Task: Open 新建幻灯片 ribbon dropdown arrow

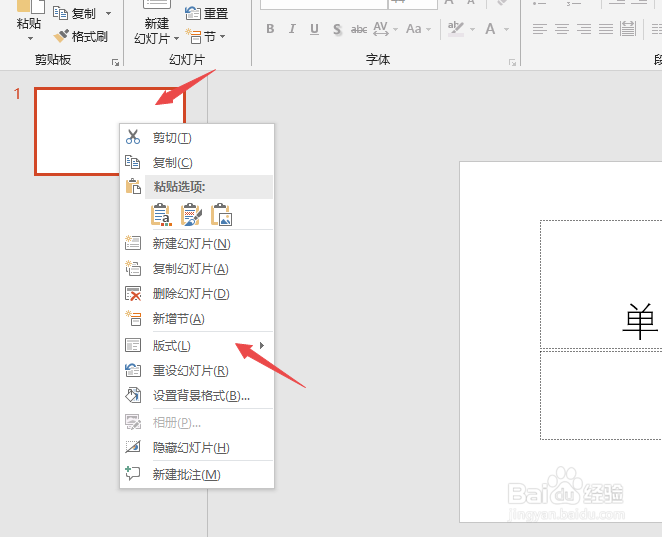Action: (176, 38)
